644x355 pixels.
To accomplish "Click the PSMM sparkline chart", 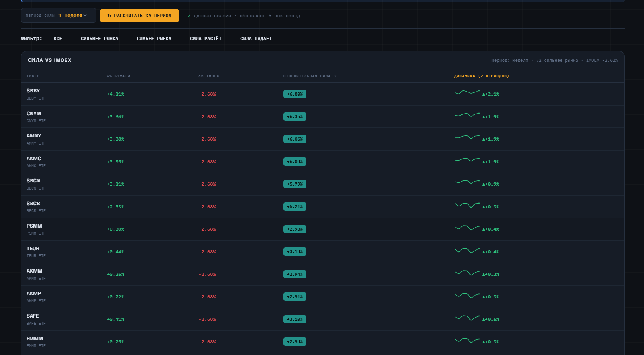I will pos(467,228).
